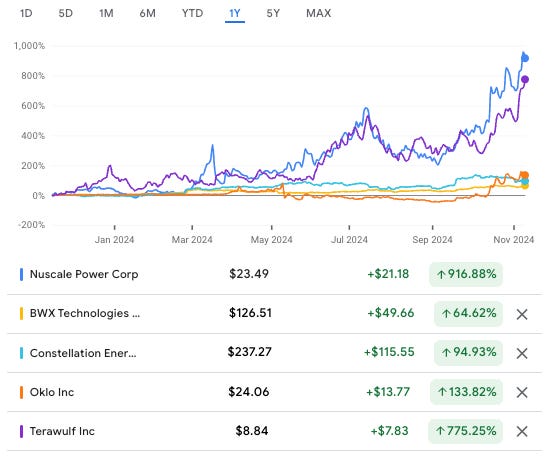Remove Oklo Inc from comparison
553x461 pixels.
tap(522, 392)
